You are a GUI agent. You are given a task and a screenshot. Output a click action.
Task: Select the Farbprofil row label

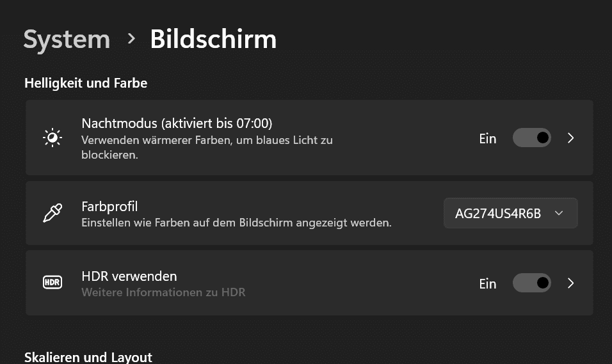pos(109,207)
